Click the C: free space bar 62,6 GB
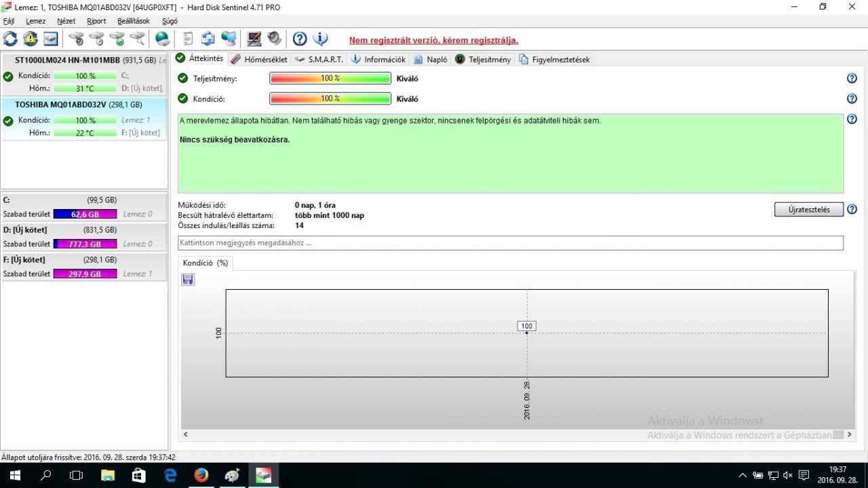868x488 pixels. click(x=85, y=214)
